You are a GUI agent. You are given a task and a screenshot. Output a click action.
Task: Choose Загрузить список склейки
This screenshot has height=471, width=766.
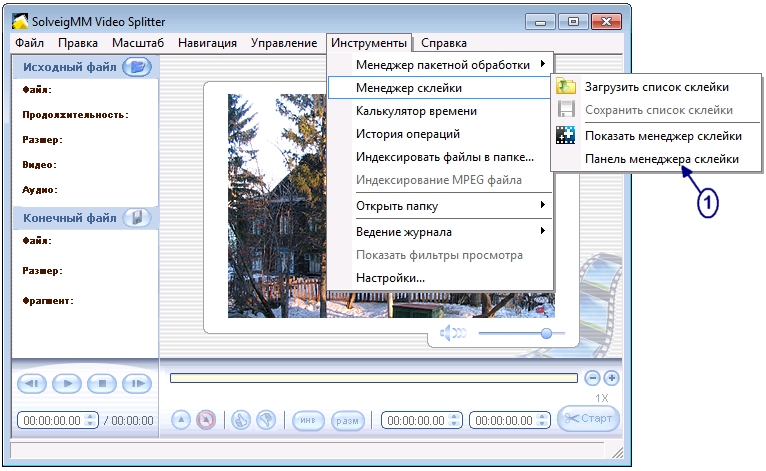[x=657, y=87]
